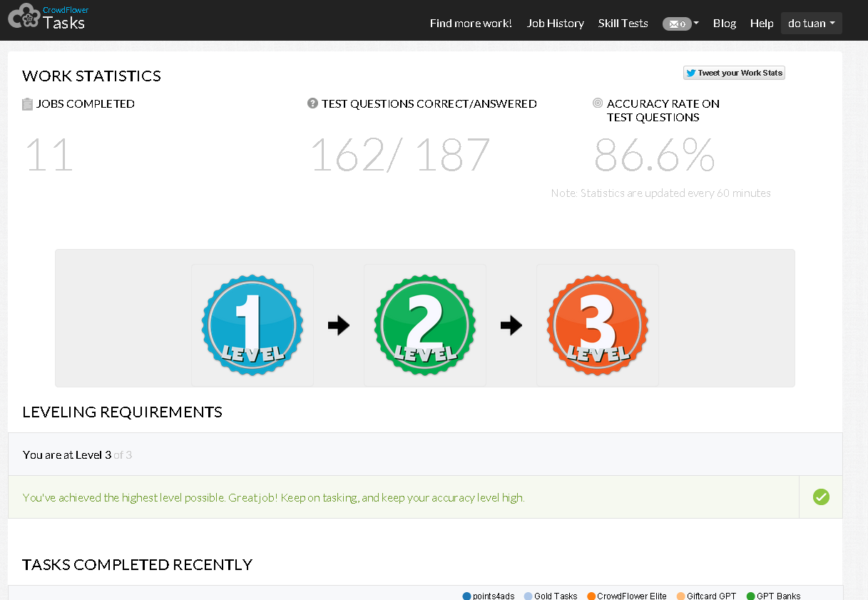Go to Job History
Screen dimensions: 868x600
click(555, 24)
